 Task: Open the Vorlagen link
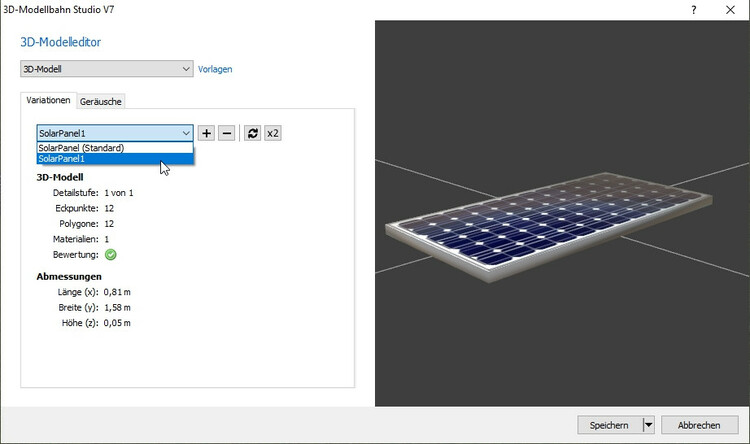[215, 69]
